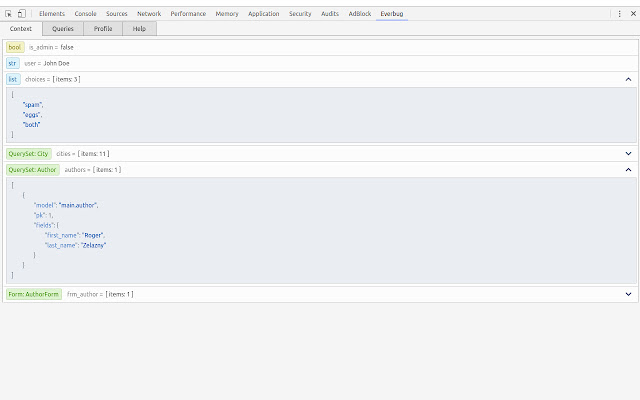Close DevTools with the X icon
Screen dimensions: 640x400
tap(631, 14)
